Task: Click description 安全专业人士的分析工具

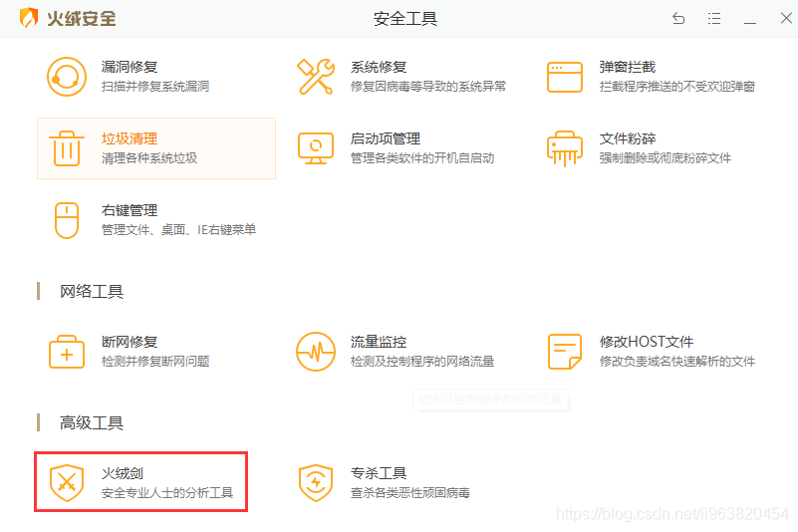Action: point(167,493)
